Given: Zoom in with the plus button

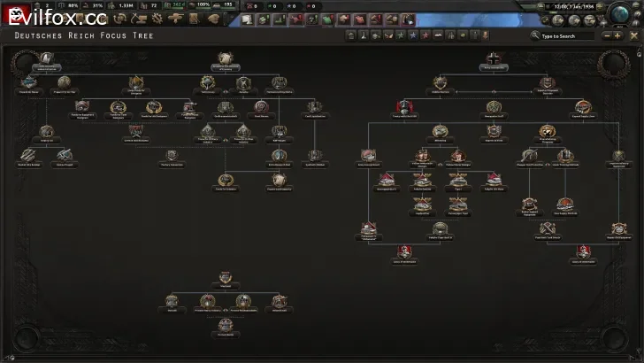Looking at the screenshot, I should [617, 35].
